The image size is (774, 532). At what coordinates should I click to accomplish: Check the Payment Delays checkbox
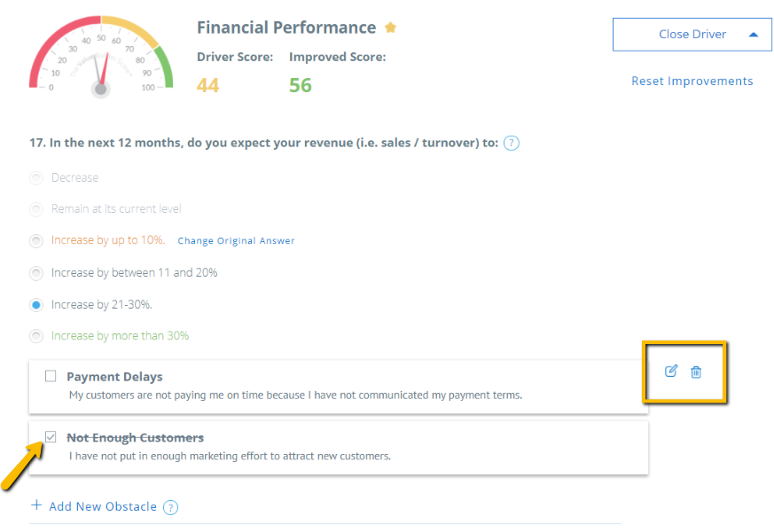(x=51, y=376)
